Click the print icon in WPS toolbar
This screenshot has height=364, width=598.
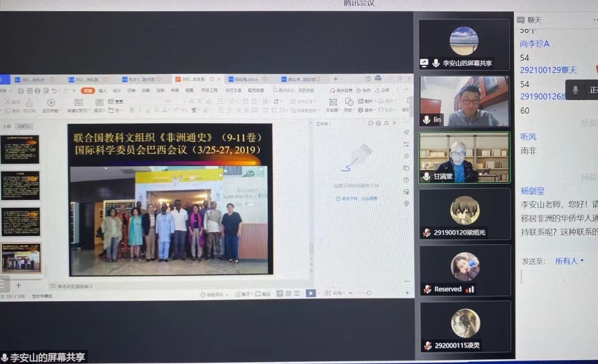37,91
